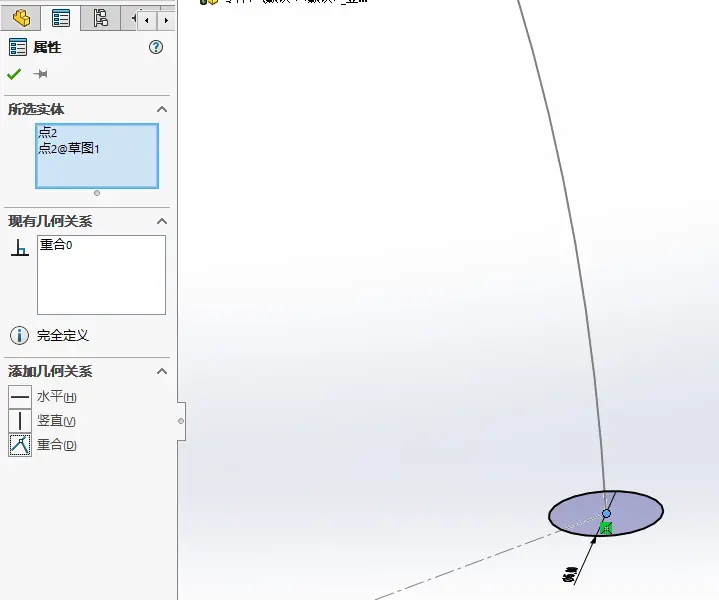Switch to the PropertyManager tab
The width and height of the screenshot is (719, 600).
(61, 18)
